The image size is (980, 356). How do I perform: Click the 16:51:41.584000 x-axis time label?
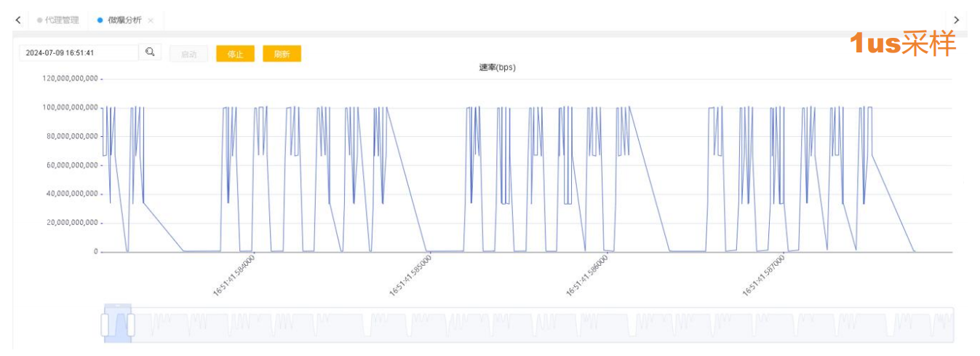coord(234,274)
